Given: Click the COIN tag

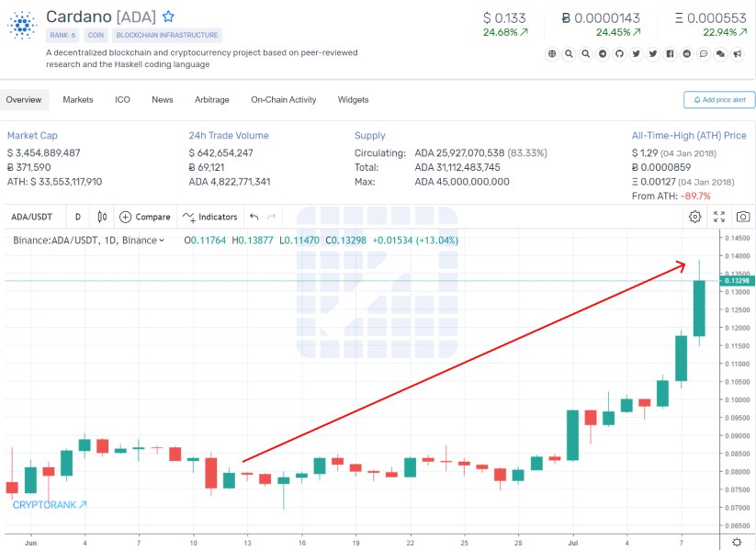Looking at the screenshot, I should [96, 35].
